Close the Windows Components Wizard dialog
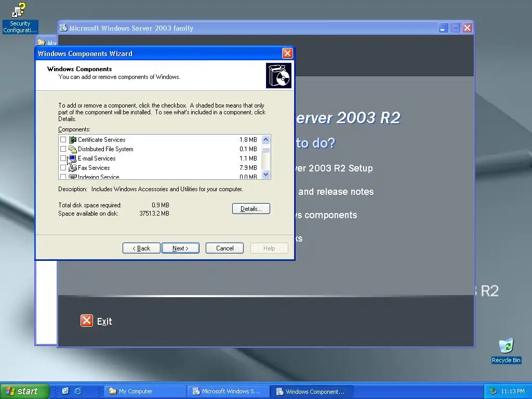 [x=287, y=54]
